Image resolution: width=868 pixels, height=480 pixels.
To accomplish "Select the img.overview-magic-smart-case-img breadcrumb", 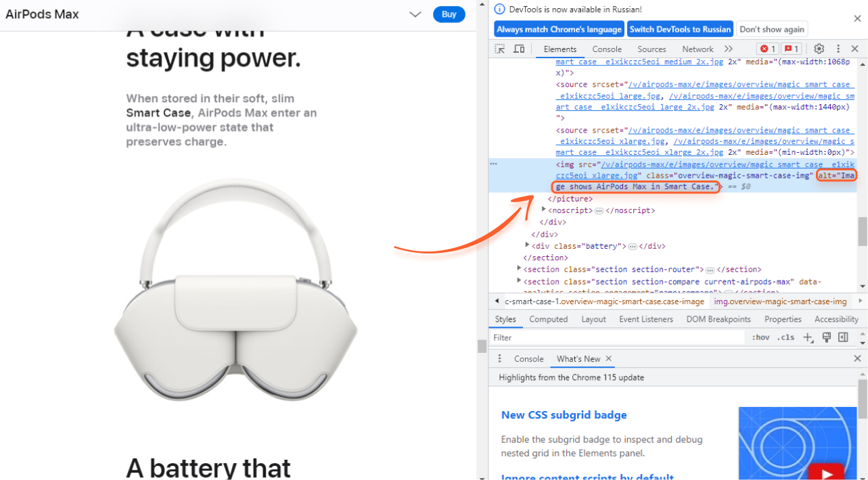I will coord(780,301).
